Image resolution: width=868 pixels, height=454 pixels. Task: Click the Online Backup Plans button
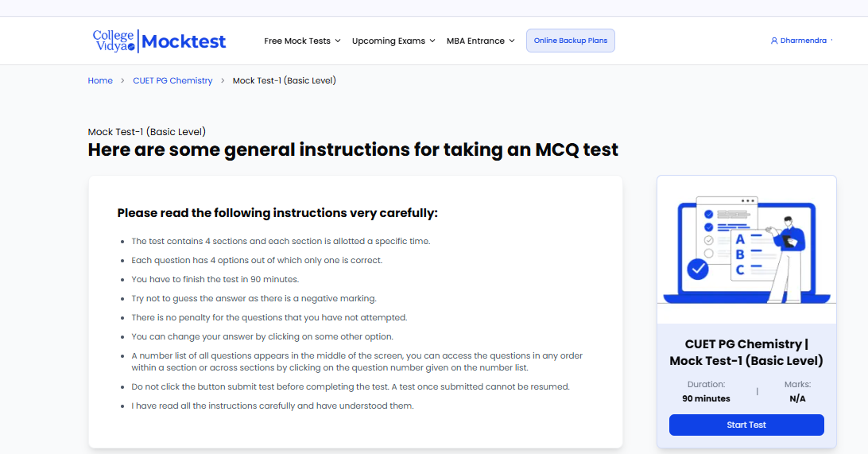point(571,41)
